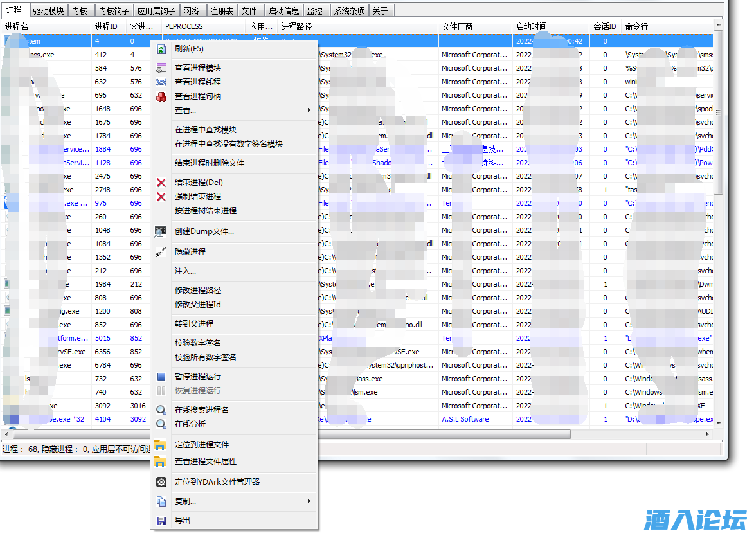Click the floppy disk 导出 export icon
Screen dimensions: 756x547
tap(161, 521)
